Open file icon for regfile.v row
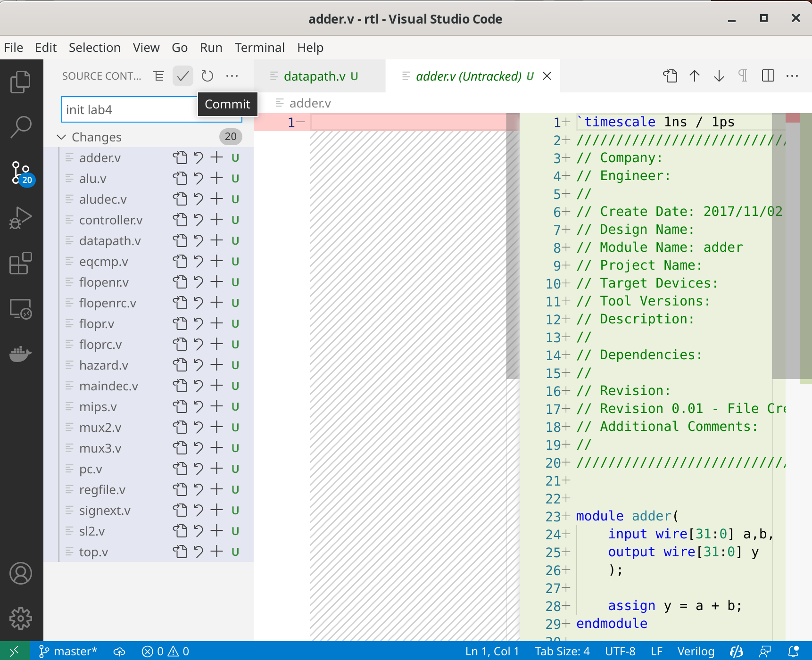The image size is (812, 660). pos(180,489)
